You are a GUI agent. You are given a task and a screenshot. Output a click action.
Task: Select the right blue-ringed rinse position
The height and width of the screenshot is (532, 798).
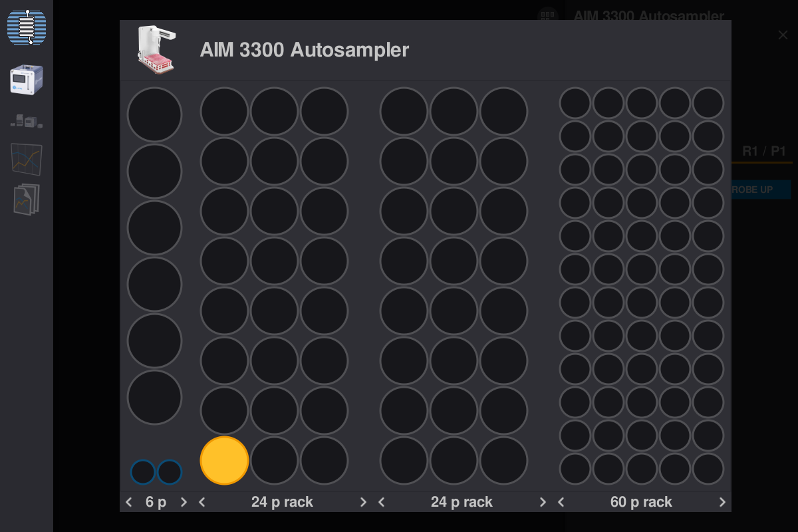pyautogui.click(x=170, y=472)
